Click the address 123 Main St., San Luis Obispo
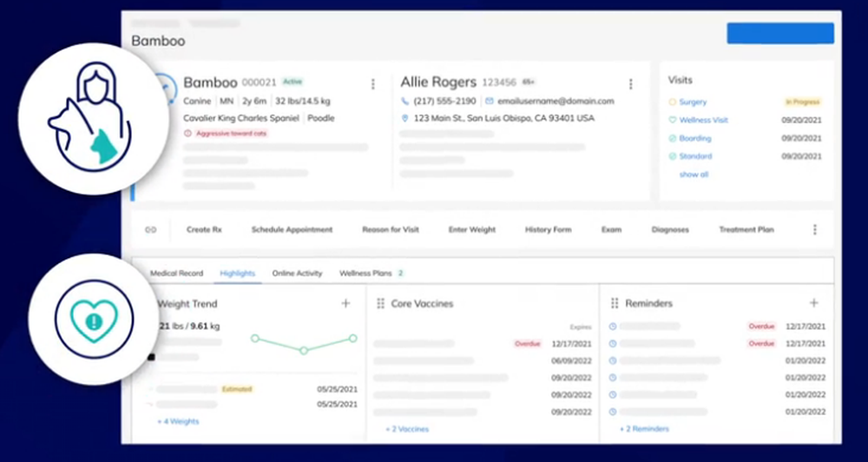868x462 pixels. click(503, 118)
